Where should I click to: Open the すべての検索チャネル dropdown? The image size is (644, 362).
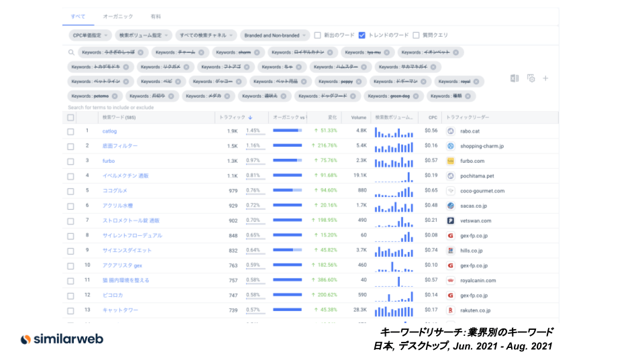click(x=206, y=36)
